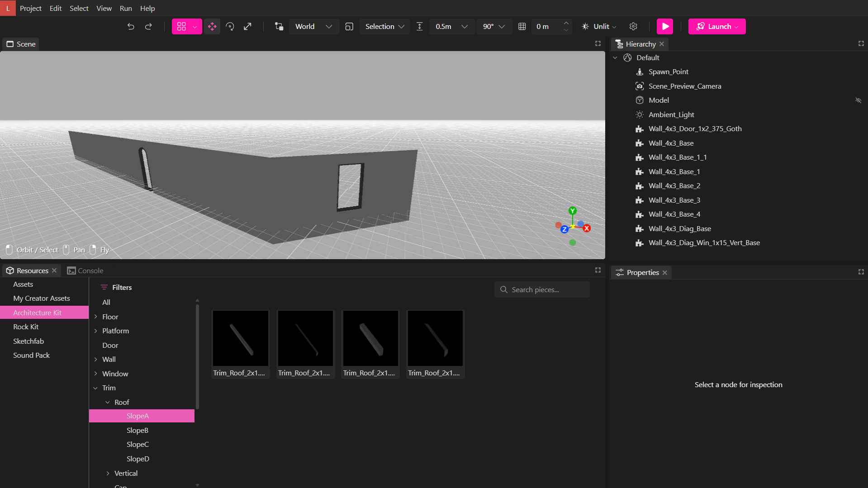Increase the grid height stepper

[x=566, y=23]
